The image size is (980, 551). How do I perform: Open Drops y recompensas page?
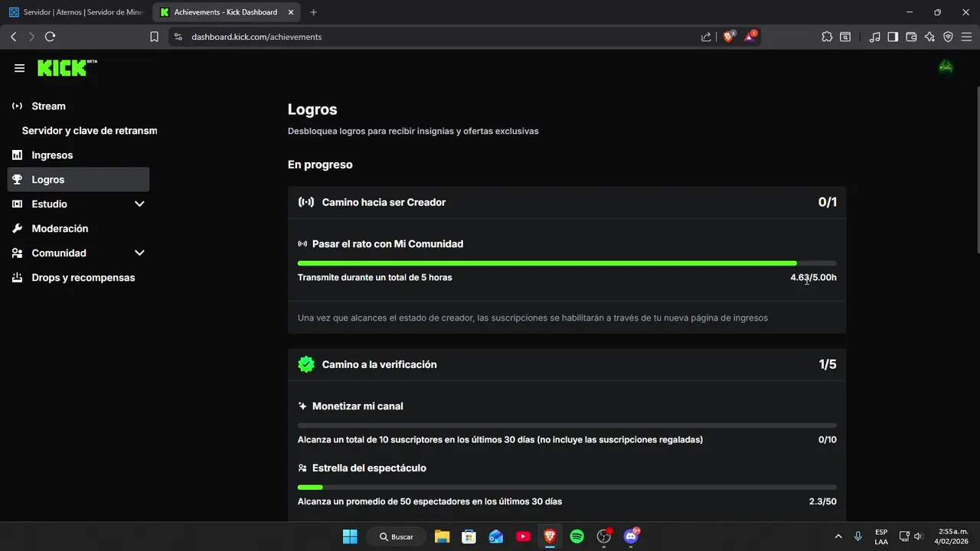tap(78, 278)
